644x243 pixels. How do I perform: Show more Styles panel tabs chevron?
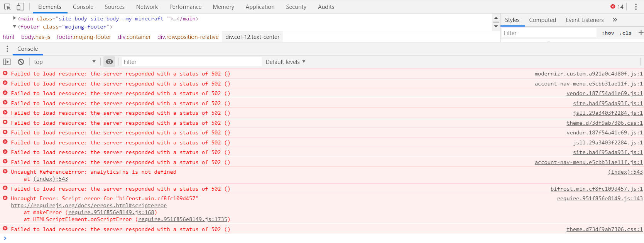click(615, 20)
